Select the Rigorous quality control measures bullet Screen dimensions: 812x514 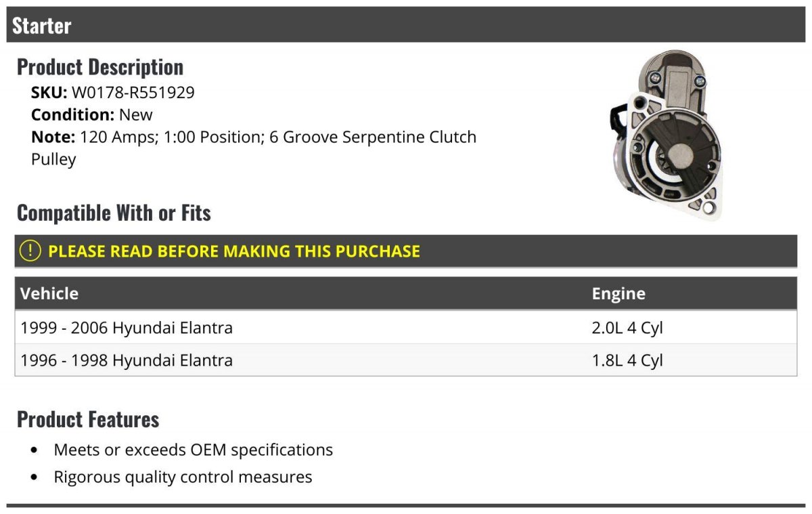point(183,477)
